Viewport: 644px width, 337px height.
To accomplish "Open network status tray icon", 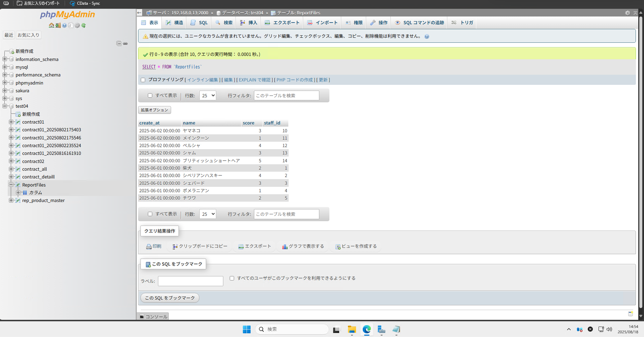I will (x=601, y=329).
